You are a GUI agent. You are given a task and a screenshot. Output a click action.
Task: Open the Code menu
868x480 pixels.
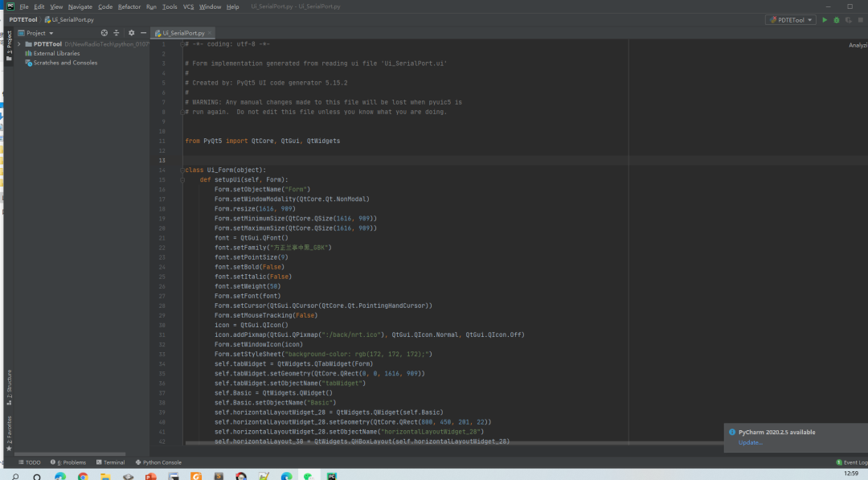point(105,6)
